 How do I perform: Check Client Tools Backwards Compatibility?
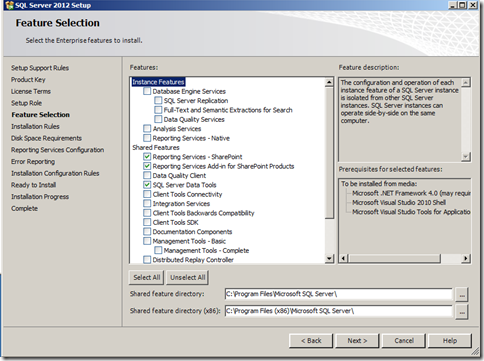(x=147, y=213)
